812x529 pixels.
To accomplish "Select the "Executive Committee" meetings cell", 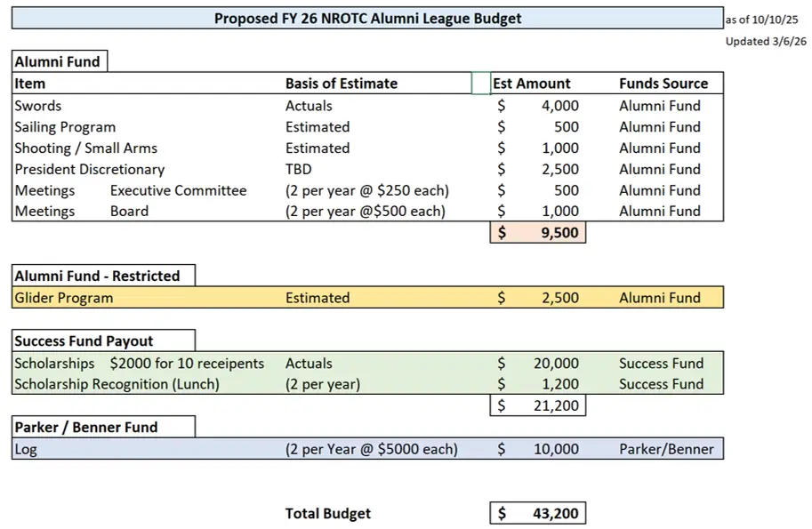I will (178, 190).
